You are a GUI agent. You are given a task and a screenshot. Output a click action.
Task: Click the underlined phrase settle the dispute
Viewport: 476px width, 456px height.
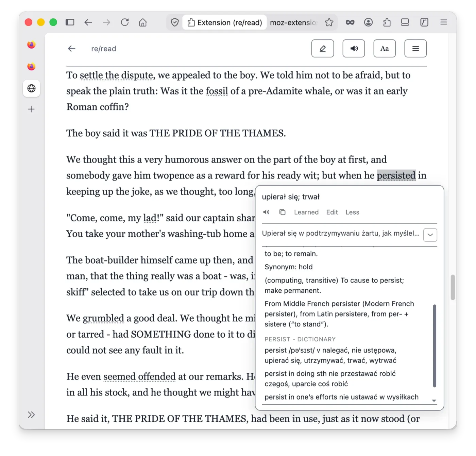[x=116, y=75]
